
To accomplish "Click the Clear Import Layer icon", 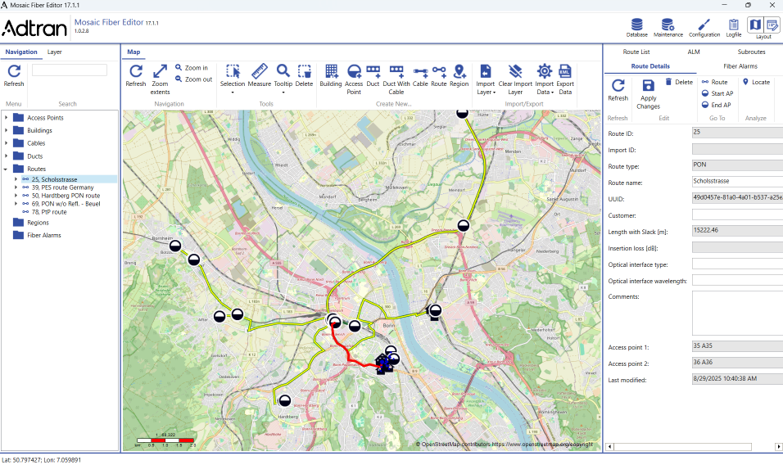I will [x=515, y=79].
